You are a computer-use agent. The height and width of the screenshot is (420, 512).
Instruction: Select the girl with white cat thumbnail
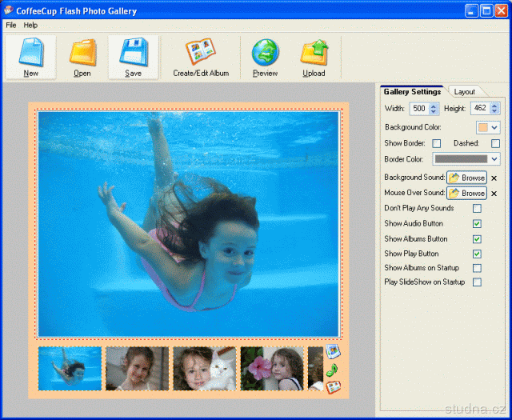click(x=204, y=369)
